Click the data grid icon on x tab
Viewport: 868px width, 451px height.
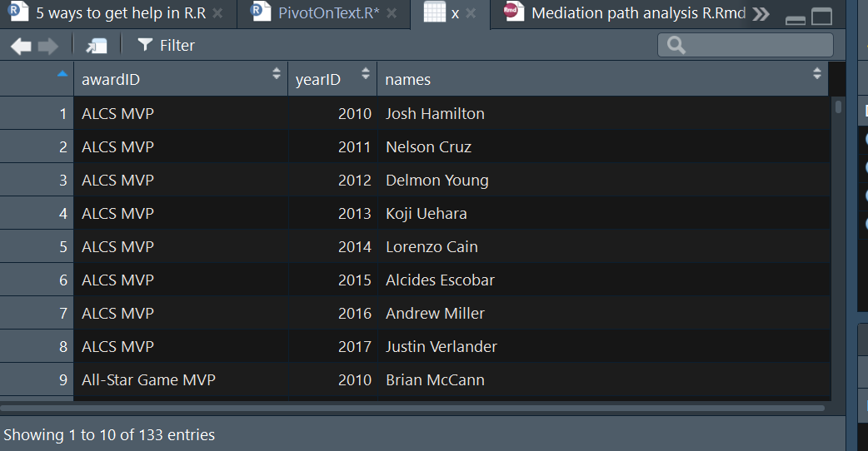coord(434,13)
